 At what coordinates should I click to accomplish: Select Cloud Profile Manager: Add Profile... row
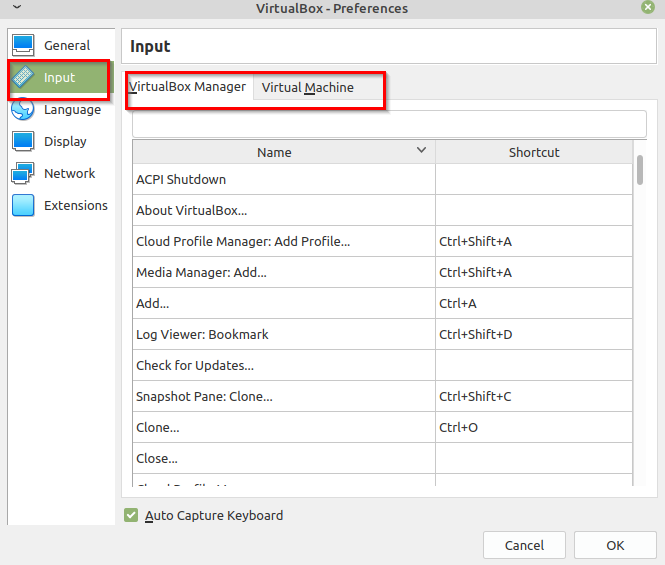tap(382, 241)
